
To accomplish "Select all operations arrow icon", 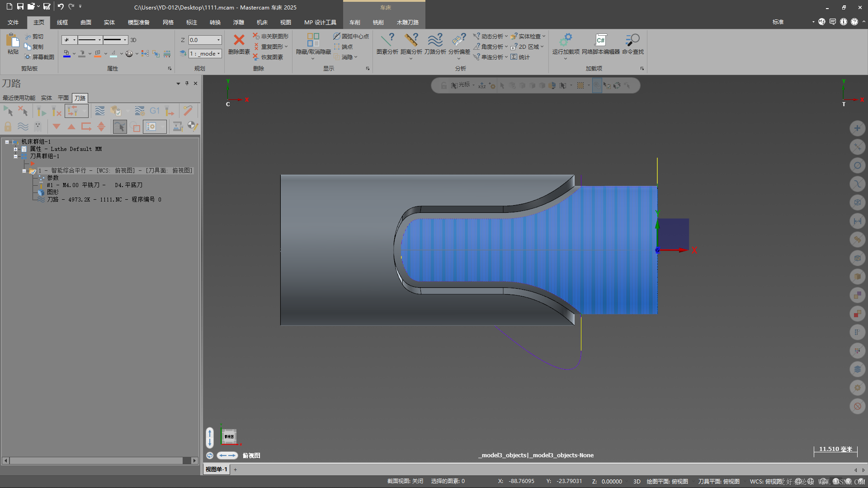I will point(8,111).
